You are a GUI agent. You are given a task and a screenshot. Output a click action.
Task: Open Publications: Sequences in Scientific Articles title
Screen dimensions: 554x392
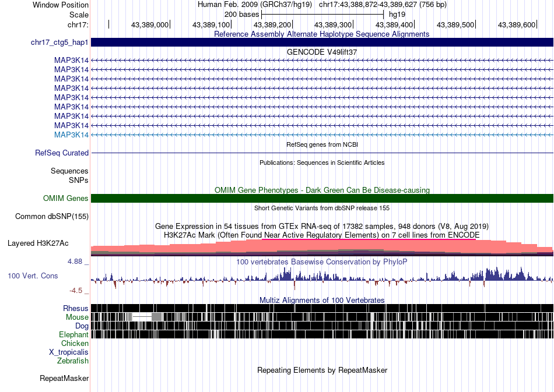[x=322, y=163]
